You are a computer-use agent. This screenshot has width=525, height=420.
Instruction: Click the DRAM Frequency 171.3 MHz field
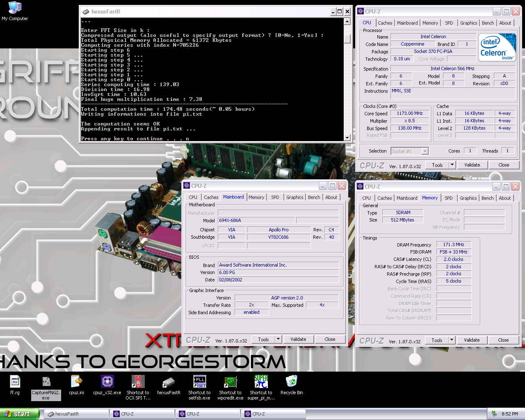(454, 244)
